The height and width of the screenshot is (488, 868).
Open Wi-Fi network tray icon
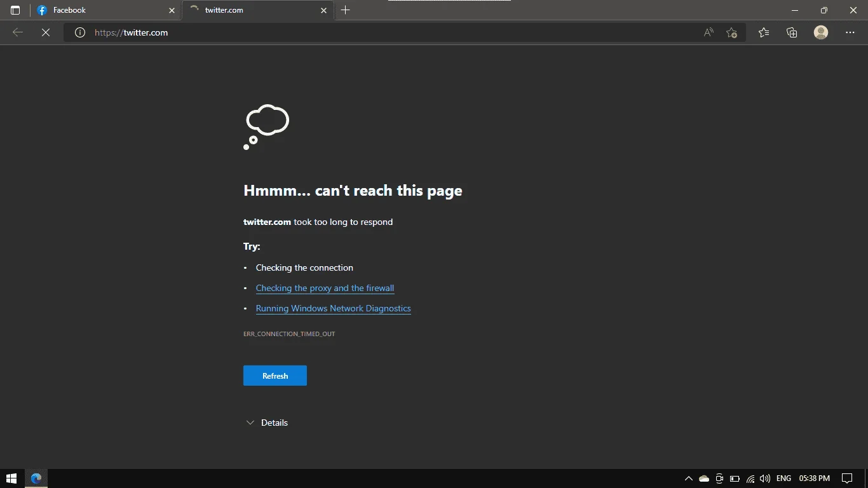coord(750,478)
